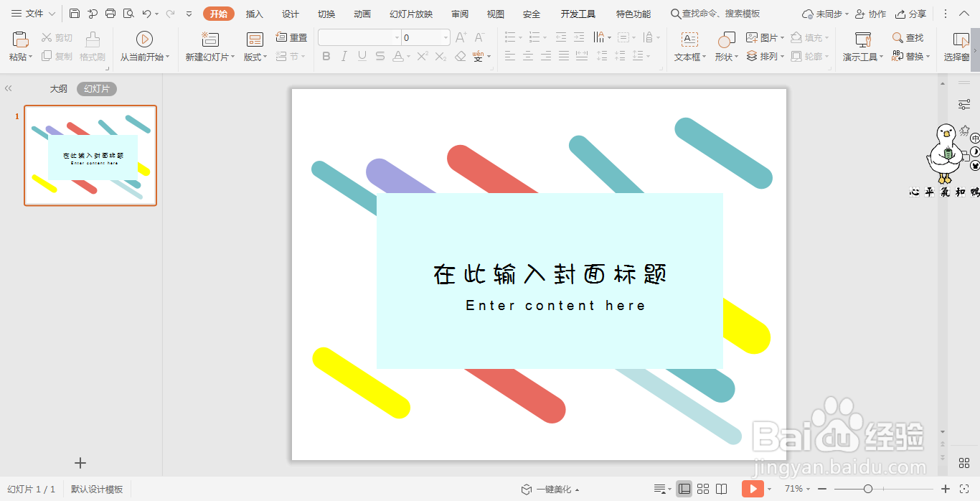
Task: Click the Undo arrow
Action: (146, 14)
